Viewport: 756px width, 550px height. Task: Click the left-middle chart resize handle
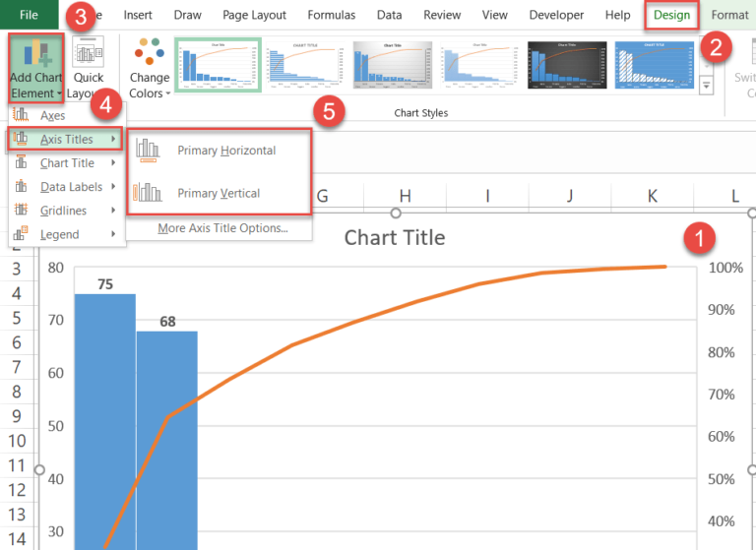click(x=39, y=469)
